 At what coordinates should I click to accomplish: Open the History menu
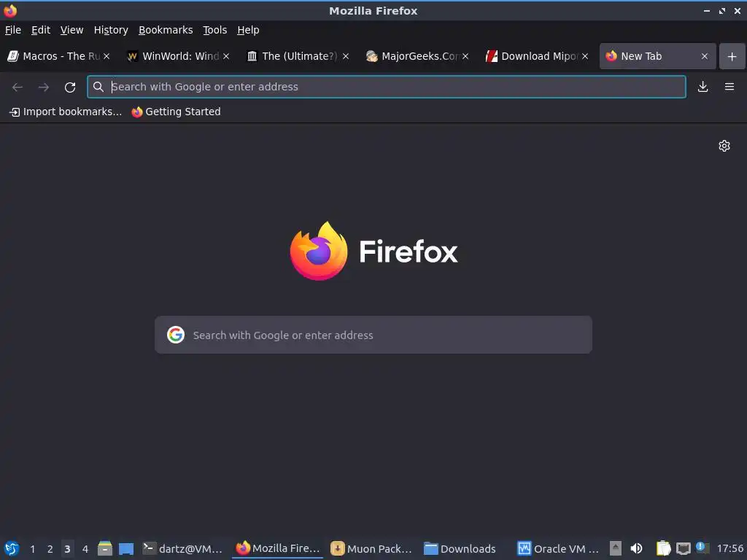[x=111, y=30]
